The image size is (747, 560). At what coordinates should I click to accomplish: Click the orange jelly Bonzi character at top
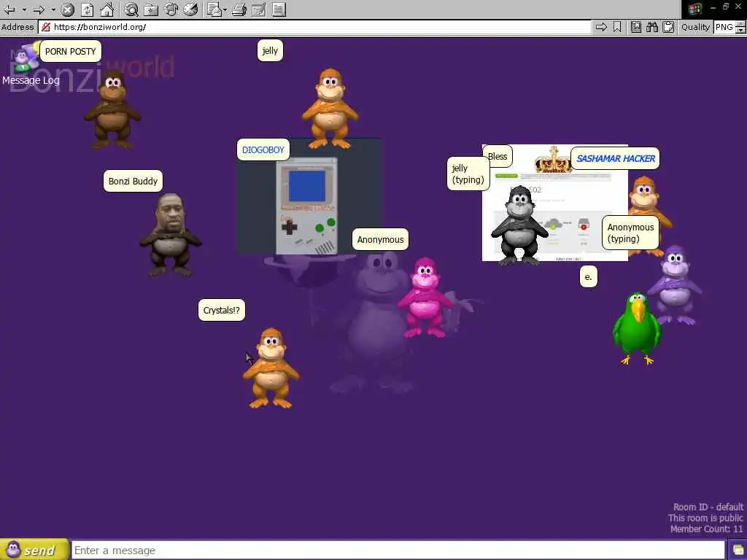pyautogui.click(x=330, y=109)
